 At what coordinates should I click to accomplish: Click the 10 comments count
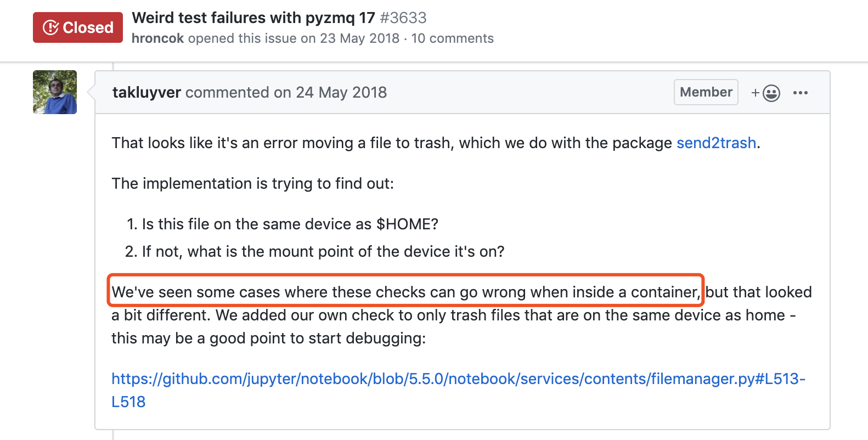click(x=452, y=38)
